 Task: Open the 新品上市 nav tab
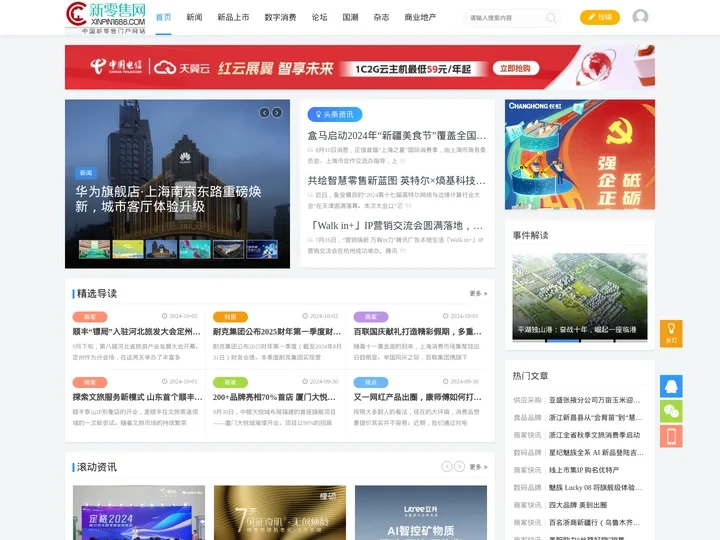(233, 17)
